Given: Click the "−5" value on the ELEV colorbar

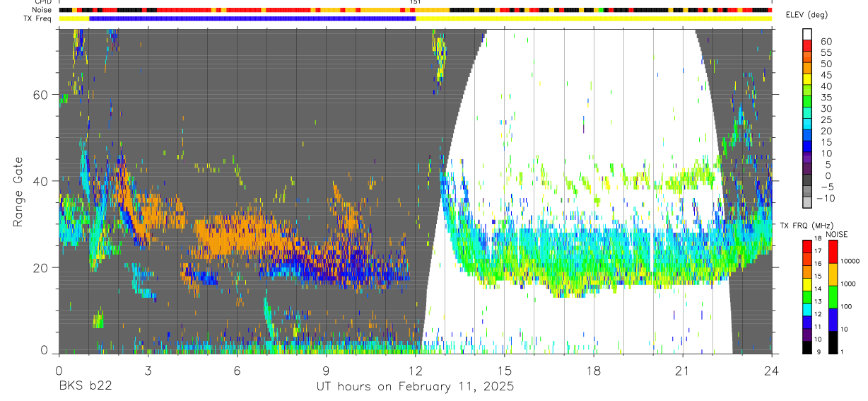Looking at the screenshot, I should (x=827, y=187).
